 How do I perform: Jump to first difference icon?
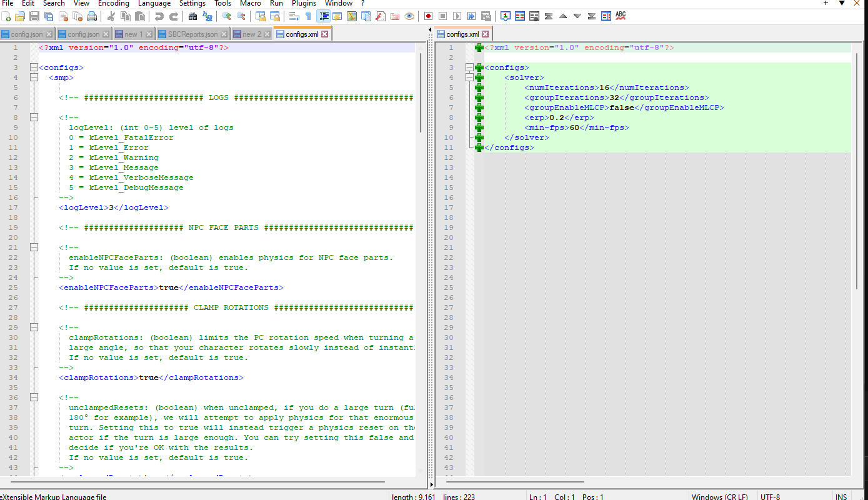point(548,16)
